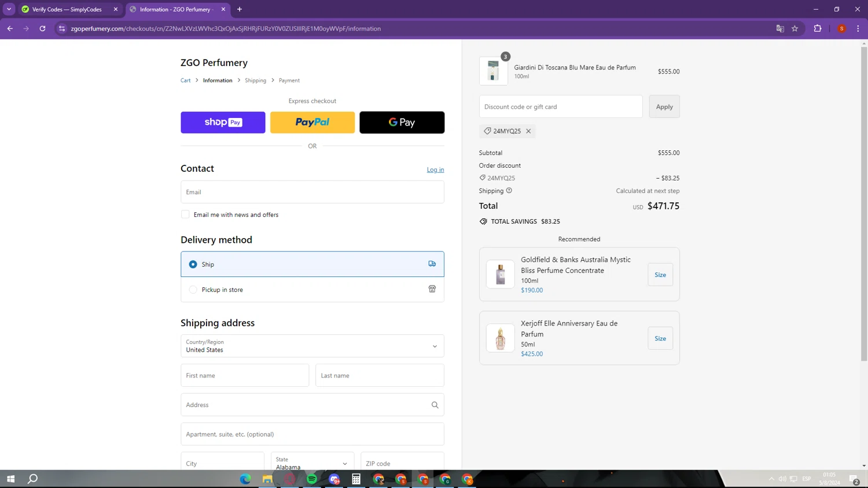868x488 pixels.
Task: Switch to the Information - ZGO Perfumery tab
Action: [x=178, y=9]
